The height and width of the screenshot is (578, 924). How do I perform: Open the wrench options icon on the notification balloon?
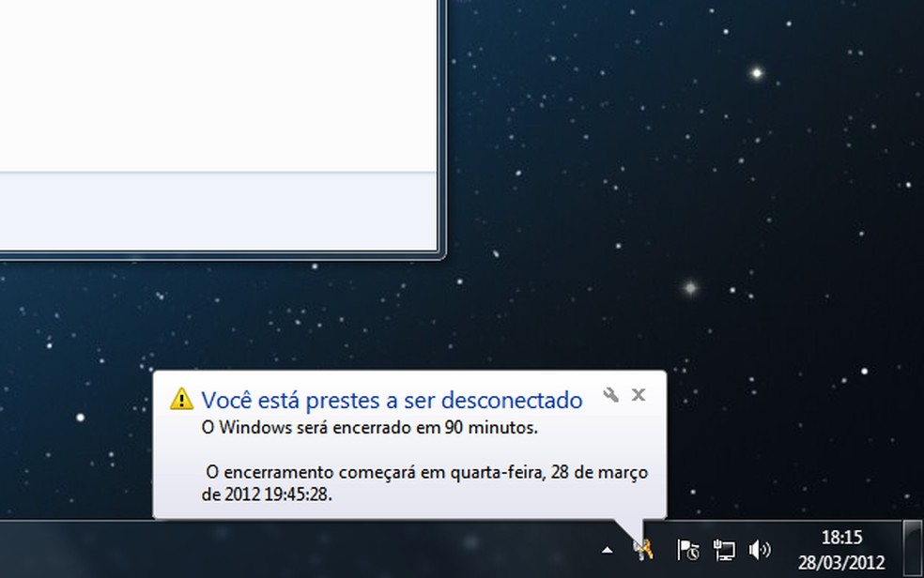tap(612, 396)
